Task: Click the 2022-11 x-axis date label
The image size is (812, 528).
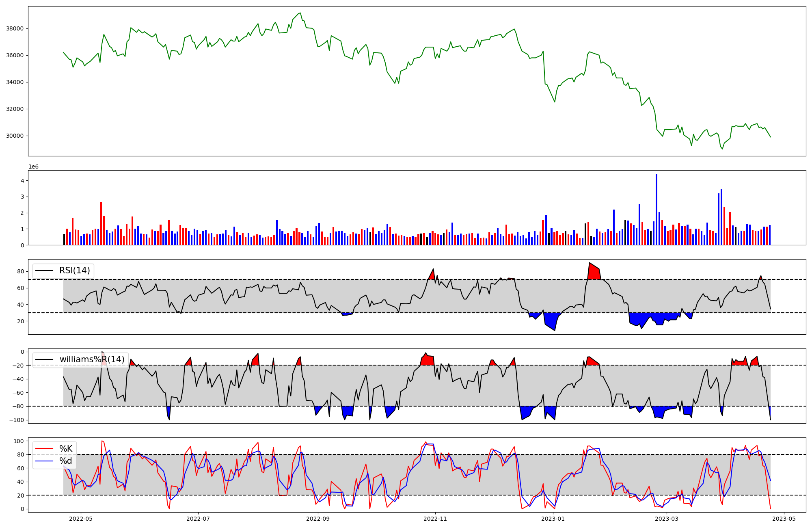Action: point(435,519)
